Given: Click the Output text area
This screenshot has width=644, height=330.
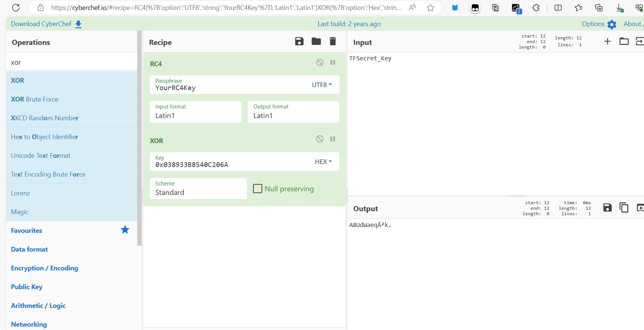Looking at the screenshot, I should click(495, 274).
